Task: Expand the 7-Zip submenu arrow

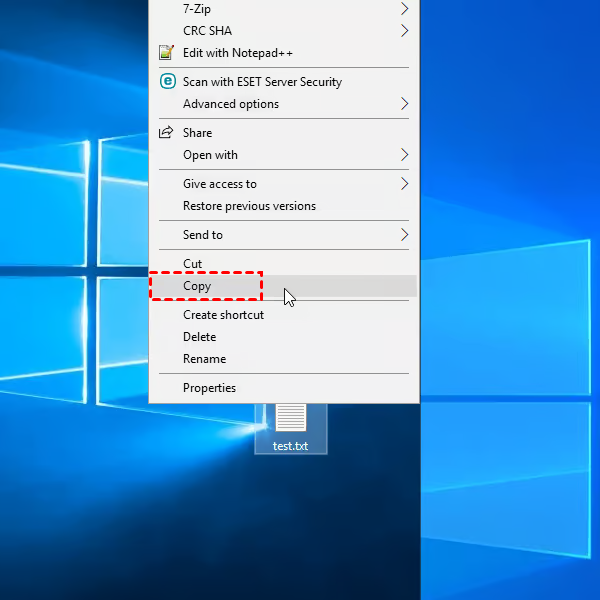Action: point(404,9)
